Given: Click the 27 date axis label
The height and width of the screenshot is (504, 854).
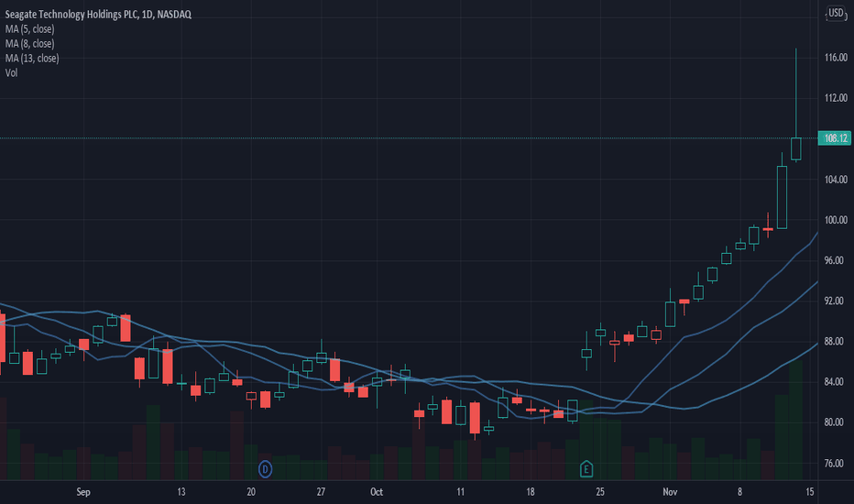Looking at the screenshot, I should [x=321, y=492].
